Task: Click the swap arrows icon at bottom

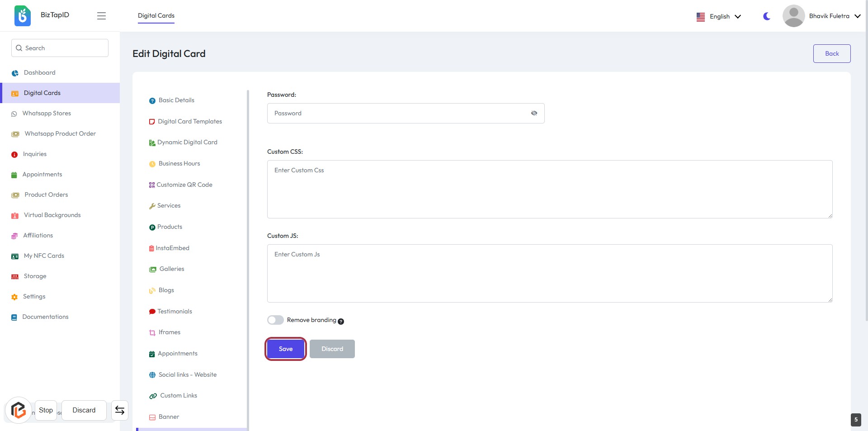Action: tap(120, 410)
